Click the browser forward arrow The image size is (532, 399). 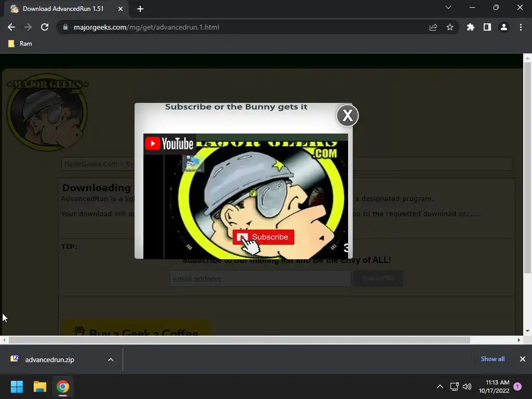point(28,27)
